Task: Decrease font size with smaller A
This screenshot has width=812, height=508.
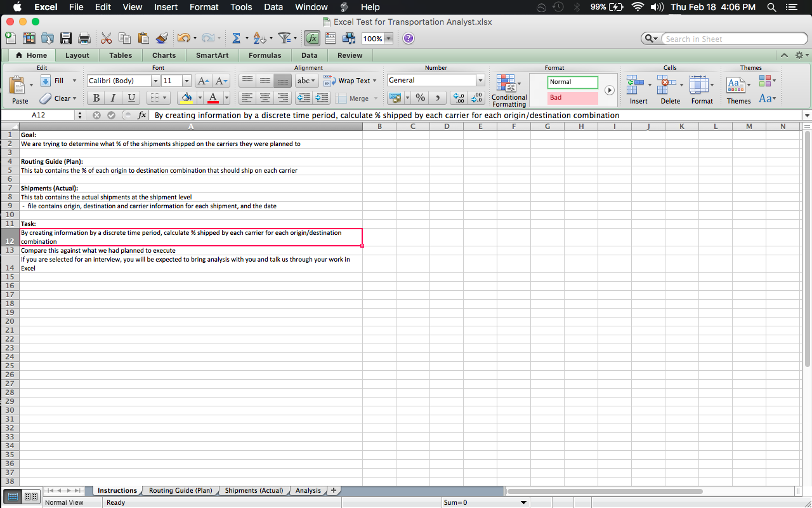Action: tap(221, 81)
